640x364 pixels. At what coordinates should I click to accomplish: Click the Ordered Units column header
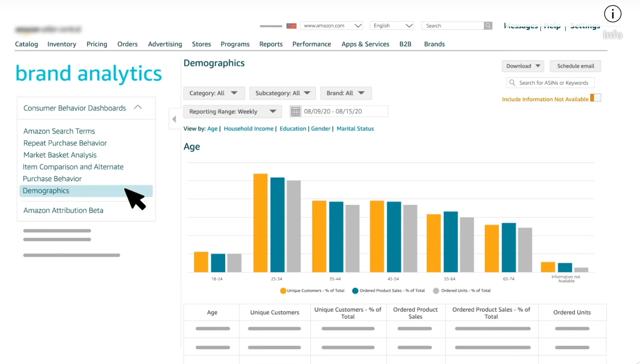tap(572, 313)
